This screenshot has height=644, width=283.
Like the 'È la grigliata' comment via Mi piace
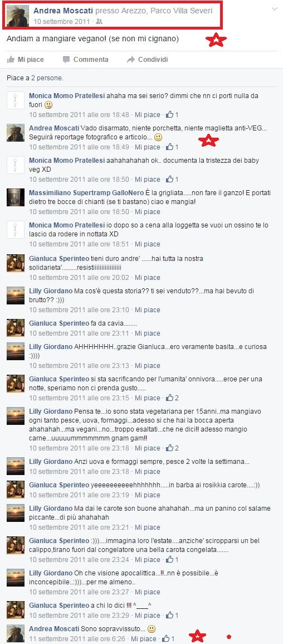click(148, 212)
